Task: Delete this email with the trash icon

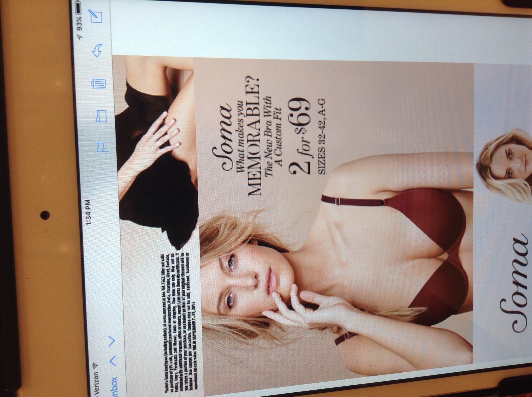Action: (x=99, y=83)
